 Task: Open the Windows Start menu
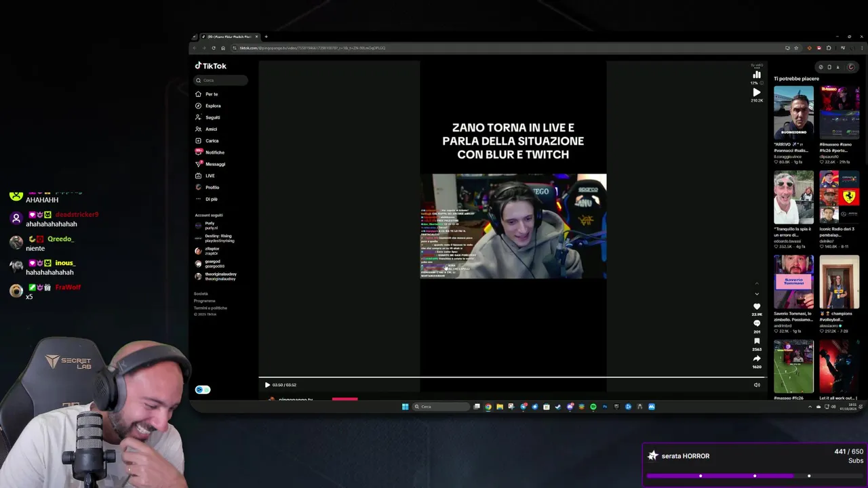tap(406, 407)
